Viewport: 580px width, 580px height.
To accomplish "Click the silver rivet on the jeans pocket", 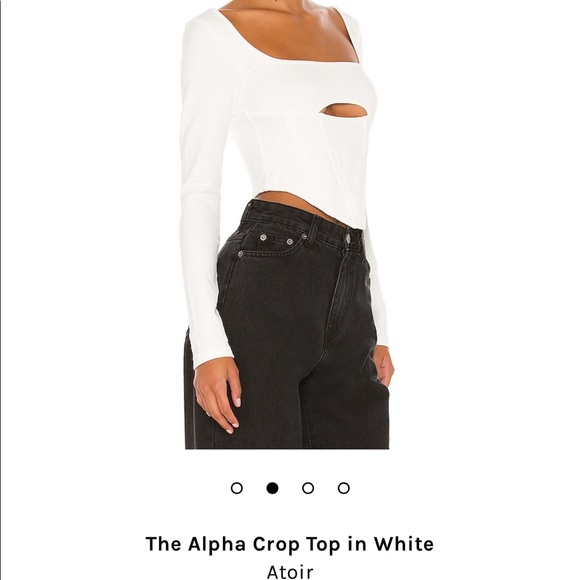I will (263, 237).
